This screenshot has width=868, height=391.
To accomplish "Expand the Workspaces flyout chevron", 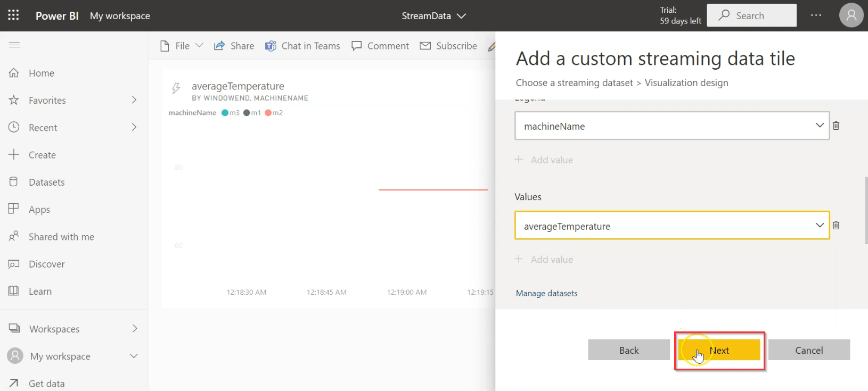I will pyautogui.click(x=134, y=329).
